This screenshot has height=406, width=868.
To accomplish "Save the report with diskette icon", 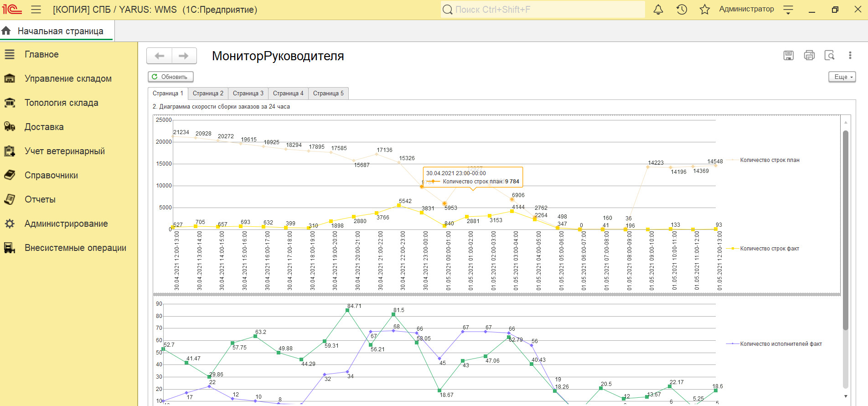I will click(789, 55).
